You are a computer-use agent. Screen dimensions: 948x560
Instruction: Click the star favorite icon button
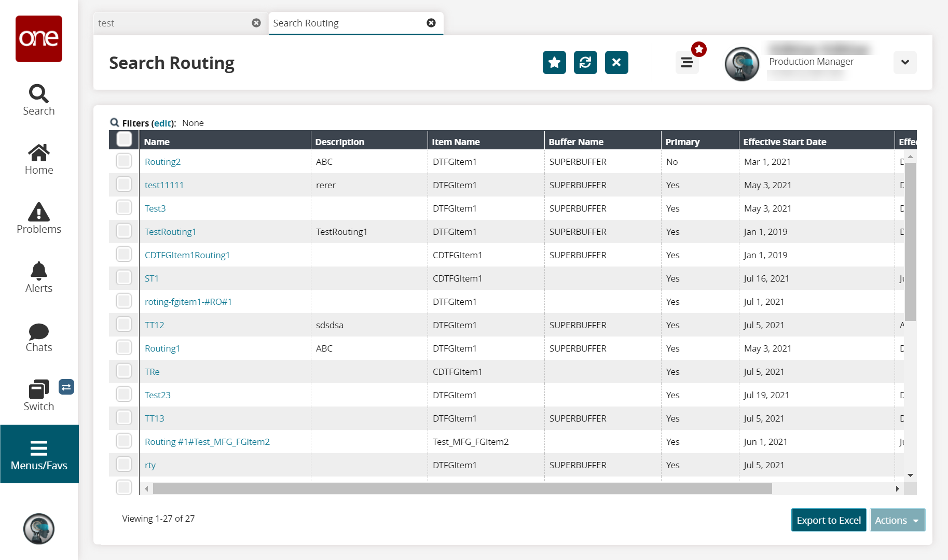click(x=554, y=63)
